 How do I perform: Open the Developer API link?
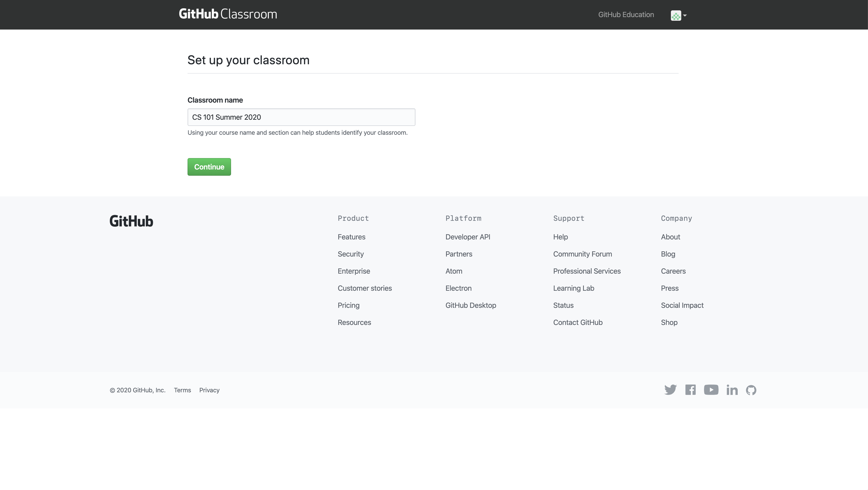468,237
